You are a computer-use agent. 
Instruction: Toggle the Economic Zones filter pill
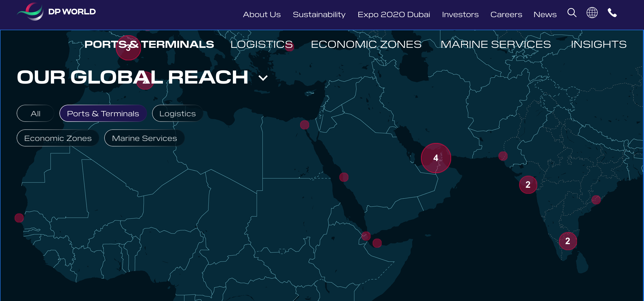point(58,138)
